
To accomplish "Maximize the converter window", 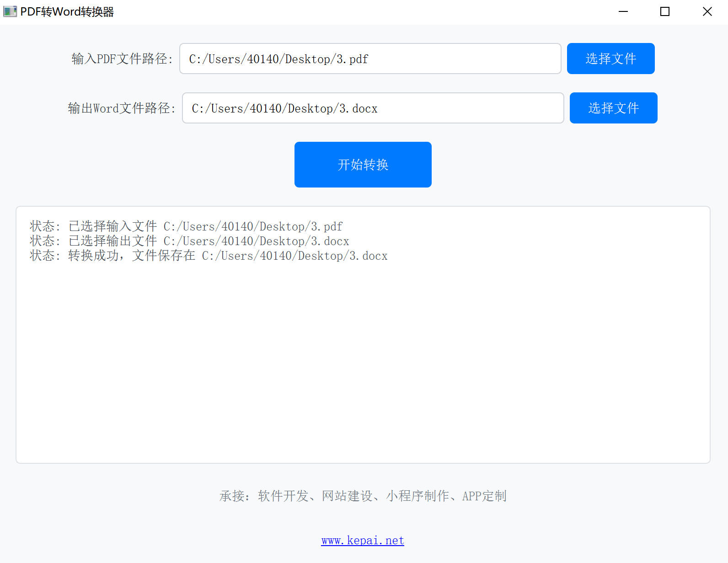I will (x=665, y=11).
